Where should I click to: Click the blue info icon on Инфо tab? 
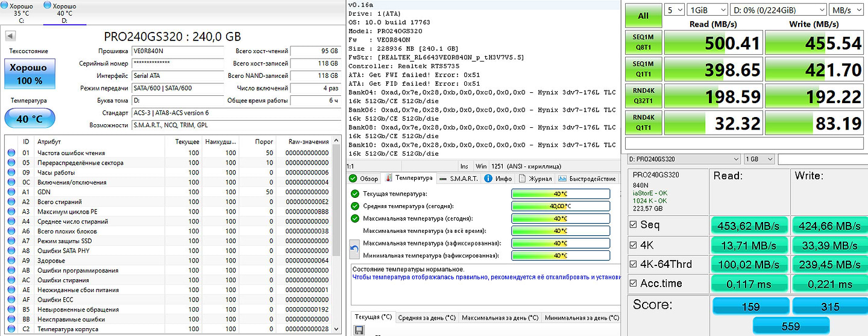point(489,179)
